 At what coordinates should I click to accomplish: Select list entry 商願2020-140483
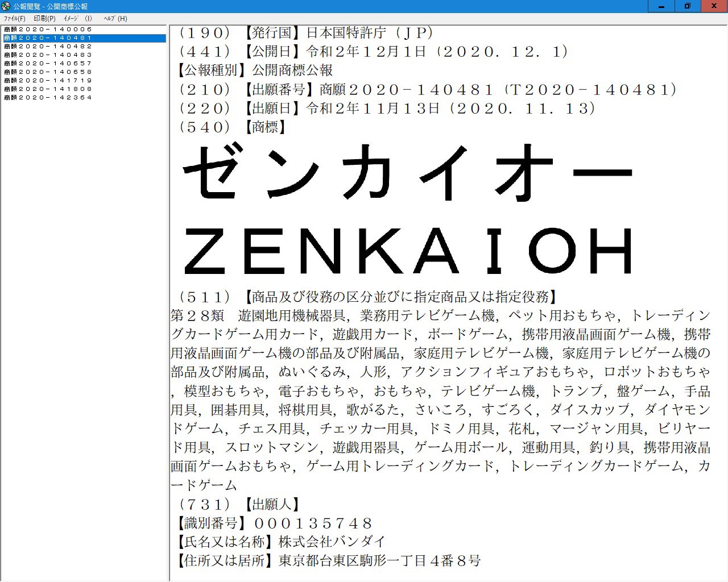(x=48, y=55)
